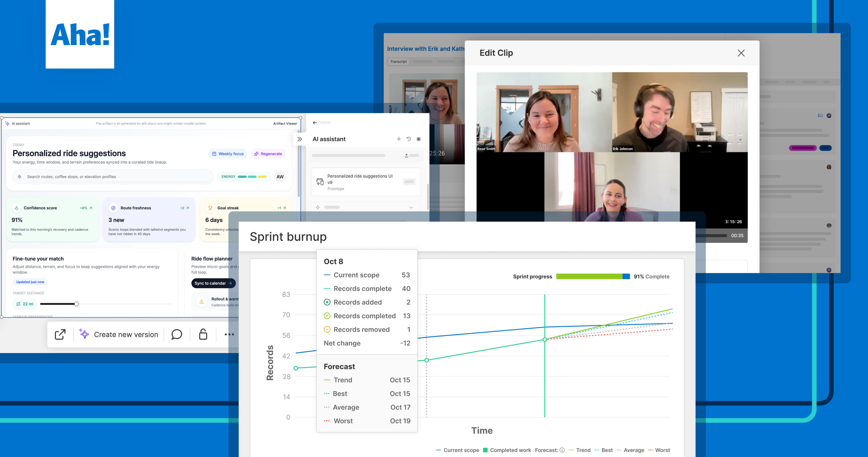Image resolution: width=868 pixels, height=457 pixels.
Task: Start a new chat with the plus icon
Action: 399,139
